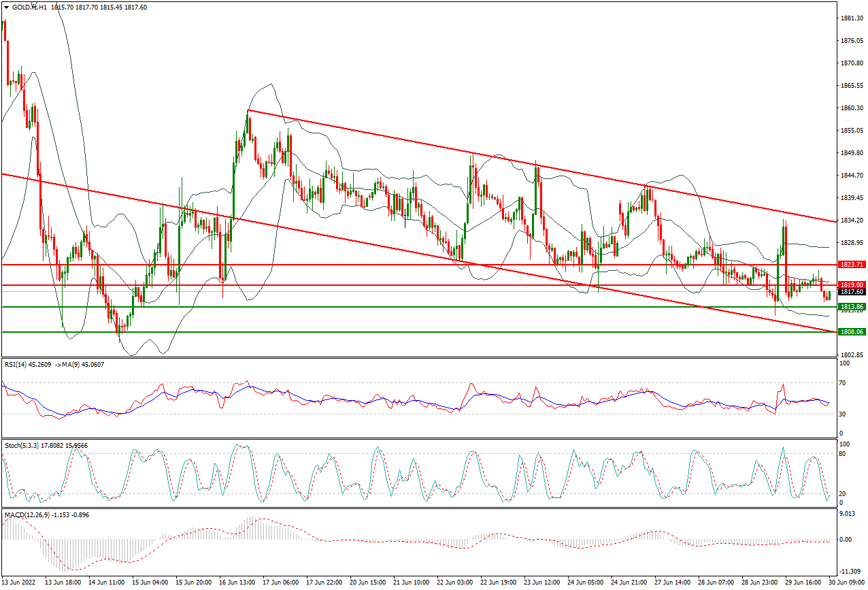Select the 22 Jun 03:00 time axis label

454,584
